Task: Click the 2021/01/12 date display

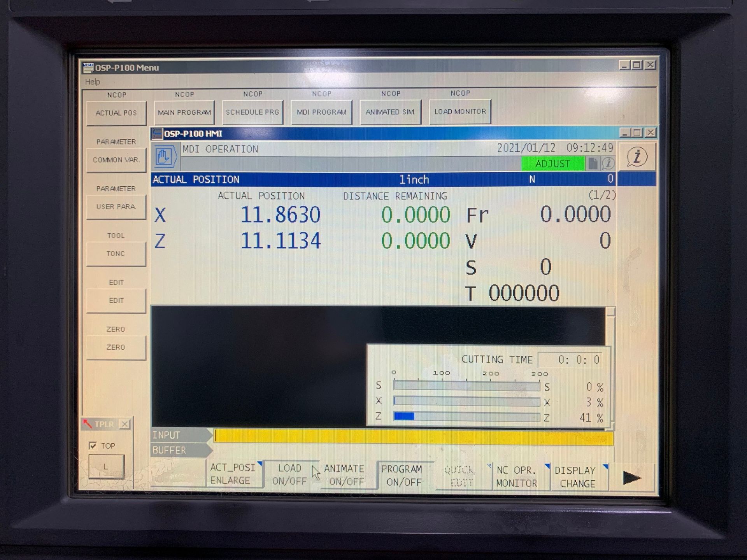Action: [x=526, y=148]
